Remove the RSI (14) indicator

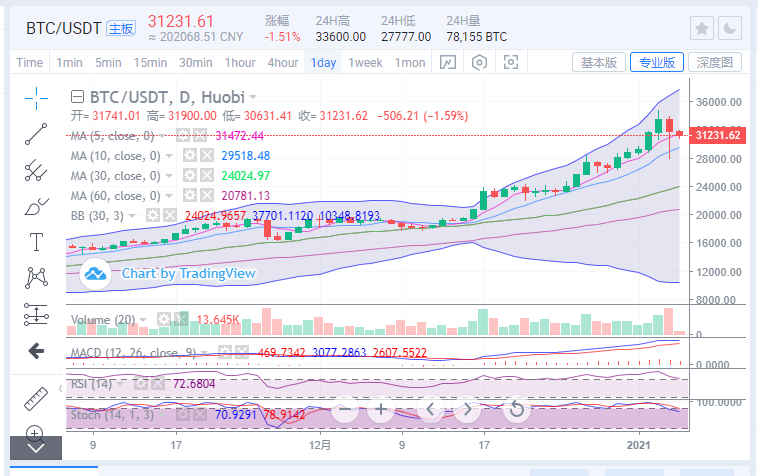point(158,384)
